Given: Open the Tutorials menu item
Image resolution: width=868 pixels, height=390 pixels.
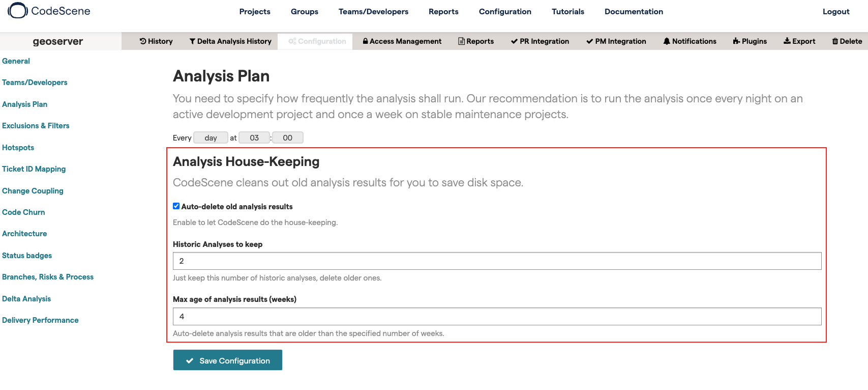Looking at the screenshot, I should coord(567,11).
